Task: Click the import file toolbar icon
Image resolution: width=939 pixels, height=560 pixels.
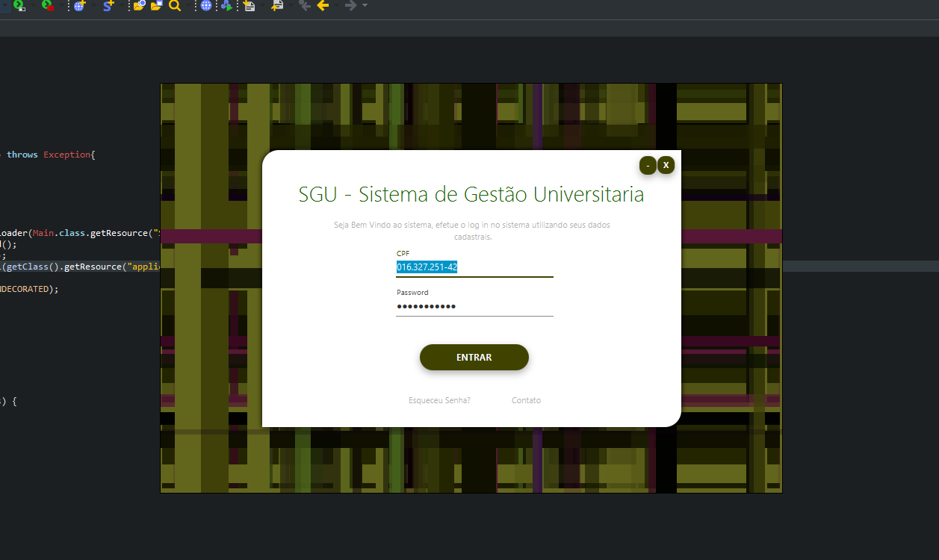Action: [250, 6]
